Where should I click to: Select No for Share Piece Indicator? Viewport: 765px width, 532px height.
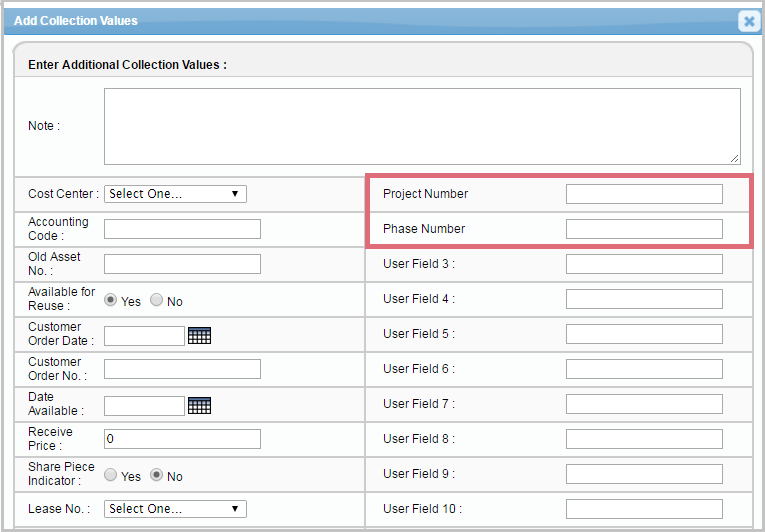point(157,475)
